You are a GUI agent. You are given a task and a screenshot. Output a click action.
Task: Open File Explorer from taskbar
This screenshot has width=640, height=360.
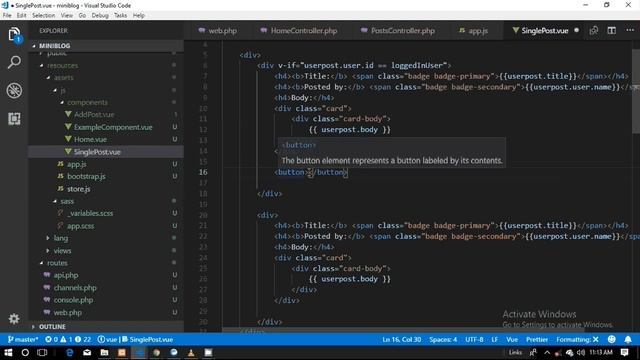[104, 353]
